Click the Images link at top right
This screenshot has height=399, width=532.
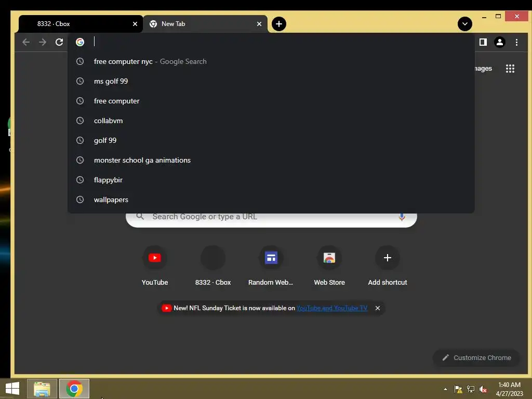click(x=483, y=69)
